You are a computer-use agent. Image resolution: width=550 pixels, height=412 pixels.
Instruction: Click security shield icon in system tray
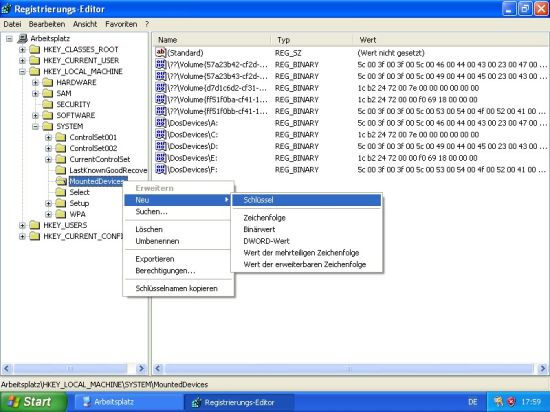[511, 401]
